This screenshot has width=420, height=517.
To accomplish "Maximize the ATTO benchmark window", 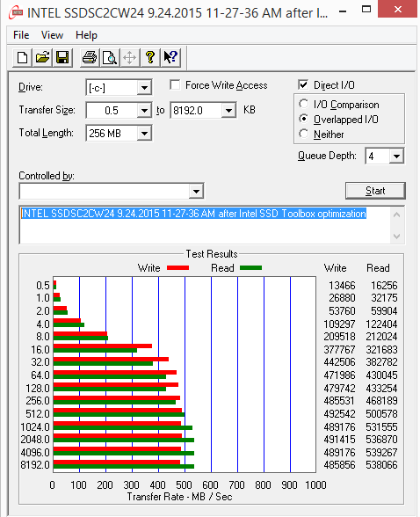I will point(366,9).
